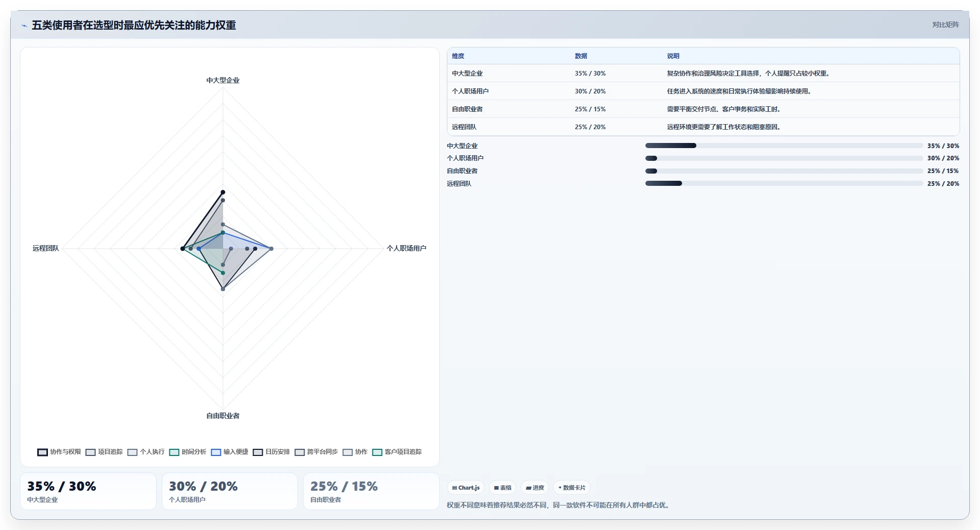
Task: Click the 数据 column header
Action: 581,56
